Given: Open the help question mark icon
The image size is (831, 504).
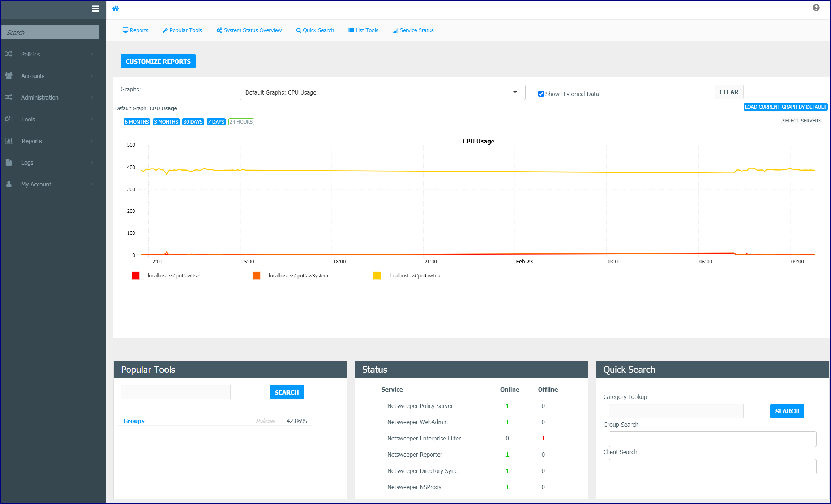Looking at the screenshot, I should pyautogui.click(x=816, y=8).
